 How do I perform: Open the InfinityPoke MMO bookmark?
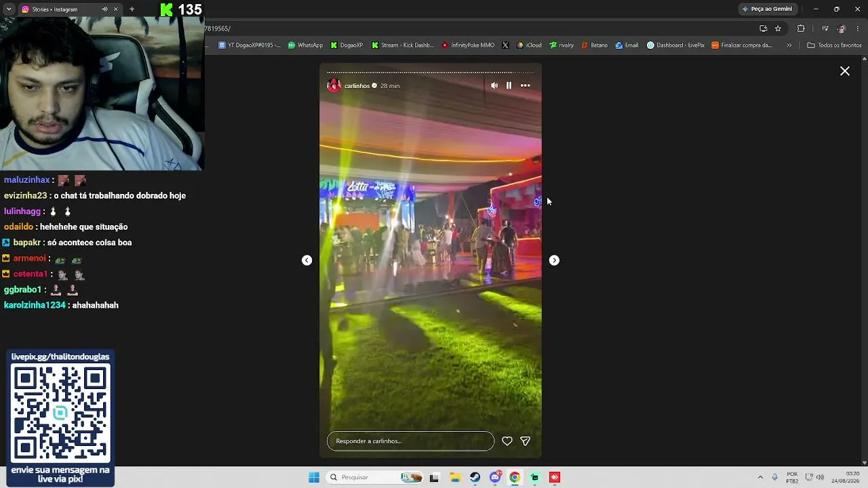click(x=467, y=45)
